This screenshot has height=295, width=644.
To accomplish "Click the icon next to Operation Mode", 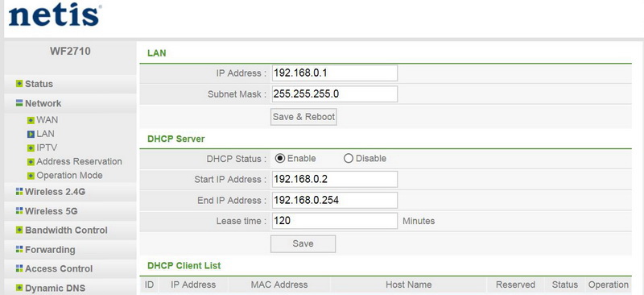I will pos(31,176).
